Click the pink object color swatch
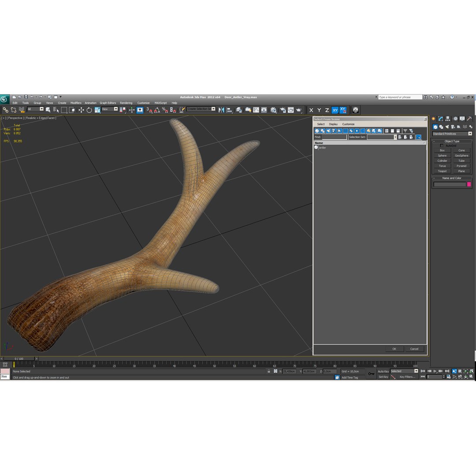 pos(469,184)
